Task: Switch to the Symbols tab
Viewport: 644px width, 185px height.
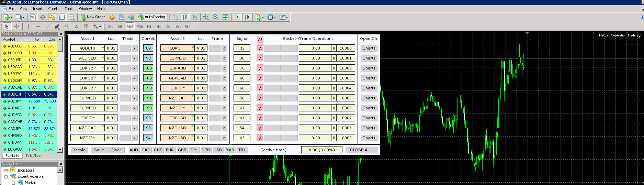Action: [x=12, y=156]
